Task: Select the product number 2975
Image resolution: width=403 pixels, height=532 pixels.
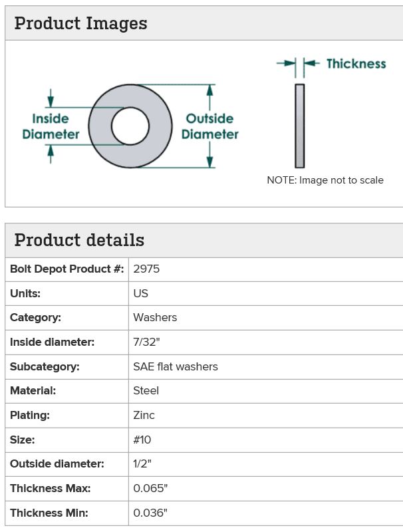Action: [x=146, y=269]
